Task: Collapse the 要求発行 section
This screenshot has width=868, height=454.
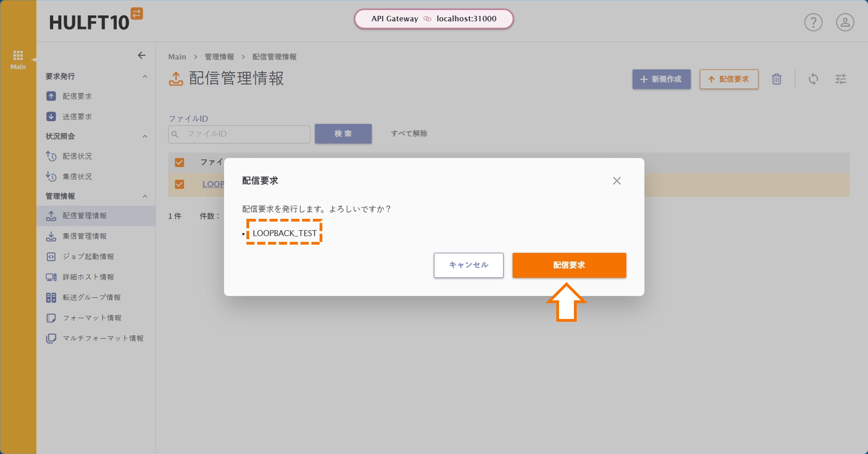Action: tap(145, 76)
